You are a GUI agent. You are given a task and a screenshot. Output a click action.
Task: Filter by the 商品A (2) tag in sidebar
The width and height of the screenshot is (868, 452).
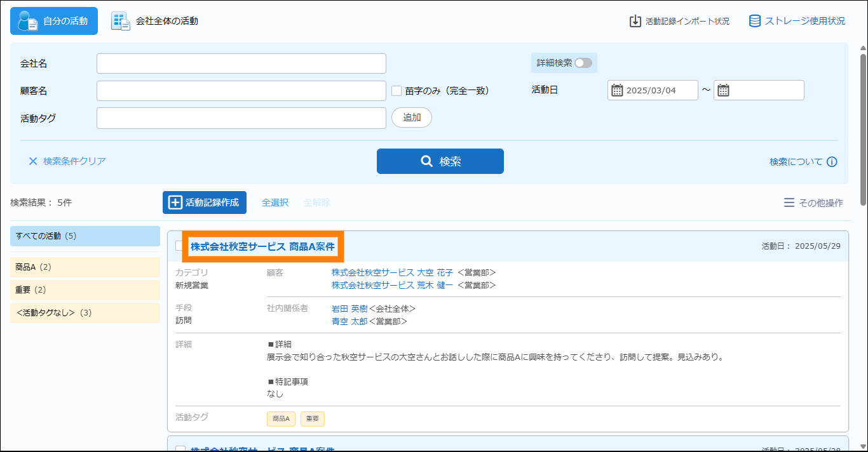pyautogui.click(x=85, y=267)
